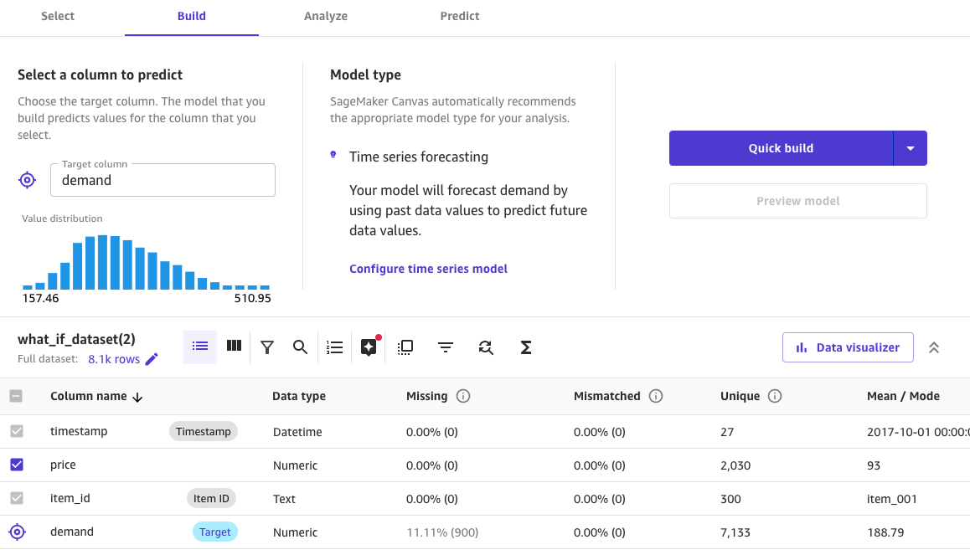The image size is (970, 560).
Task: Switch to grid view of data
Action: tap(235, 347)
